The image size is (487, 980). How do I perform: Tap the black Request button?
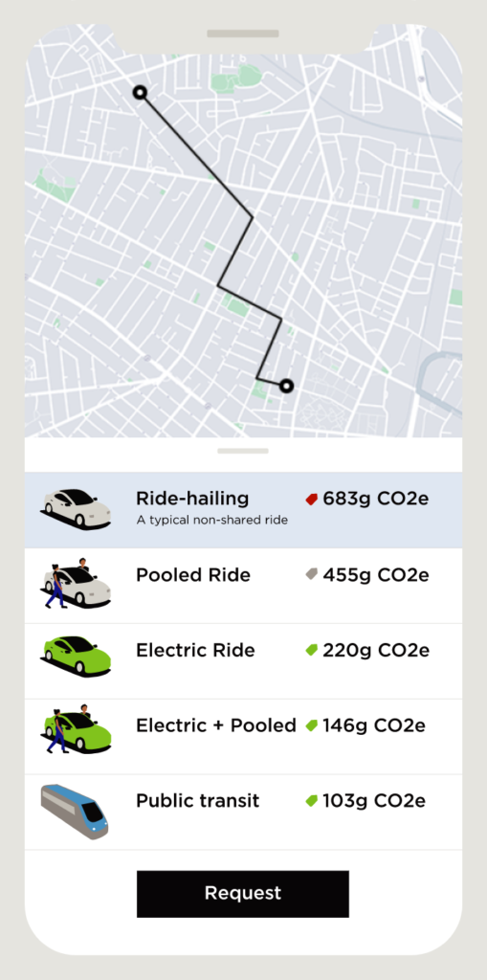pos(243,894)
